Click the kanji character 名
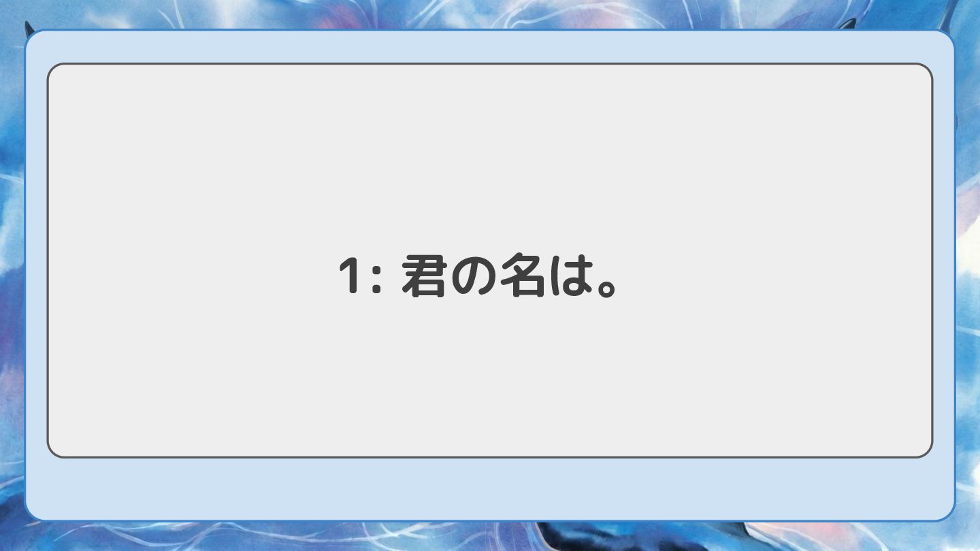 pyautogui.click(x=523, y=277)
